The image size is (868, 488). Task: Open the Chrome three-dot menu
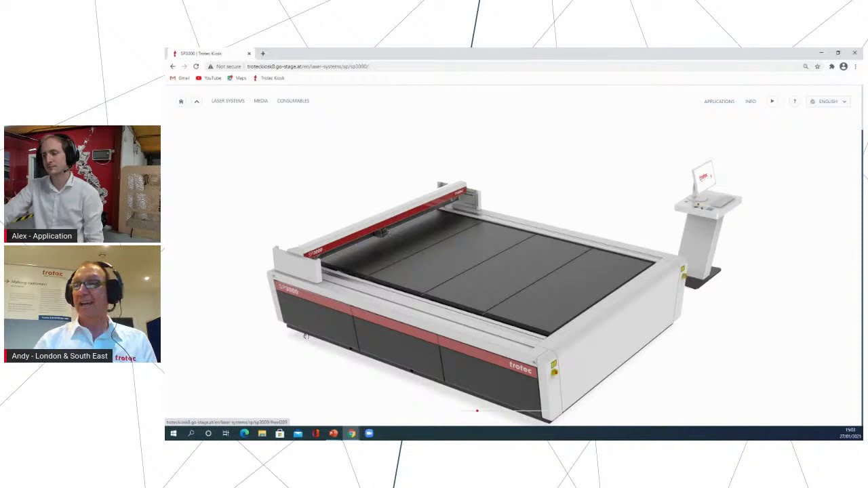click(855, 66)
